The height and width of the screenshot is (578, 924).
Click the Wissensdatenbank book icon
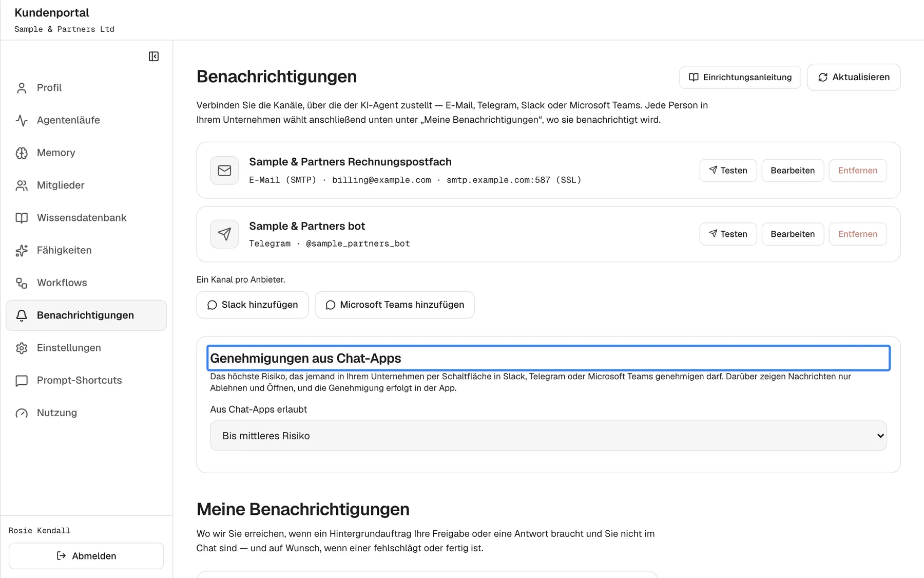[x=22, y=218]
